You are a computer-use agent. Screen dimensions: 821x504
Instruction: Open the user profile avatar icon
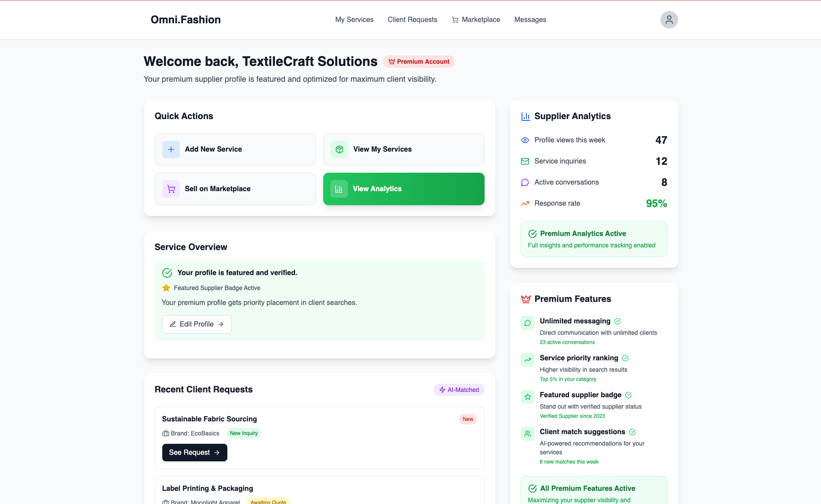tap(669, 20)
